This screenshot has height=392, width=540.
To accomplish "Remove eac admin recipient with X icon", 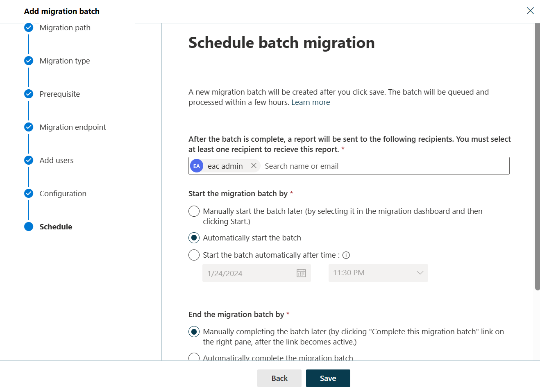I will click(x=254, y=165).
